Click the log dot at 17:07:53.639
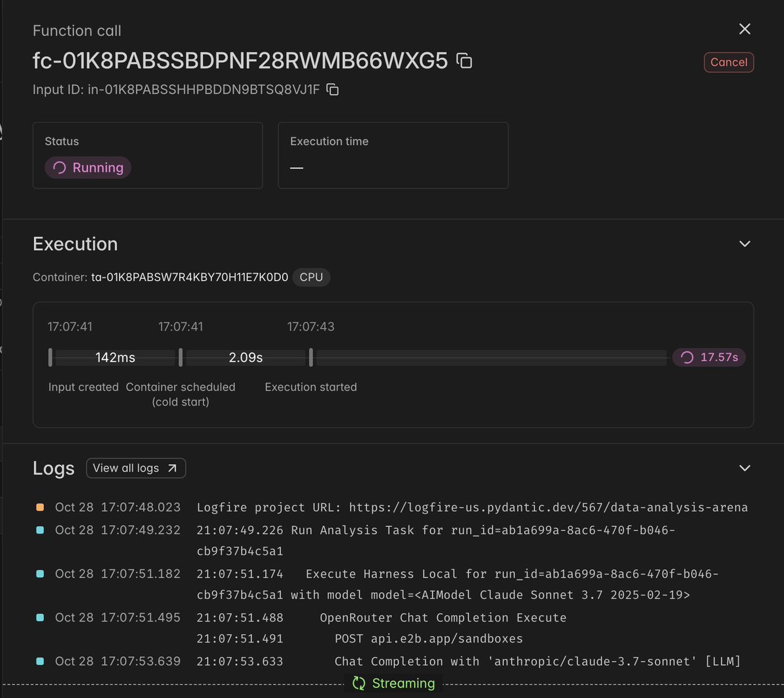Image resolution: width=784 pixels, height=698 pixels. 40,661
